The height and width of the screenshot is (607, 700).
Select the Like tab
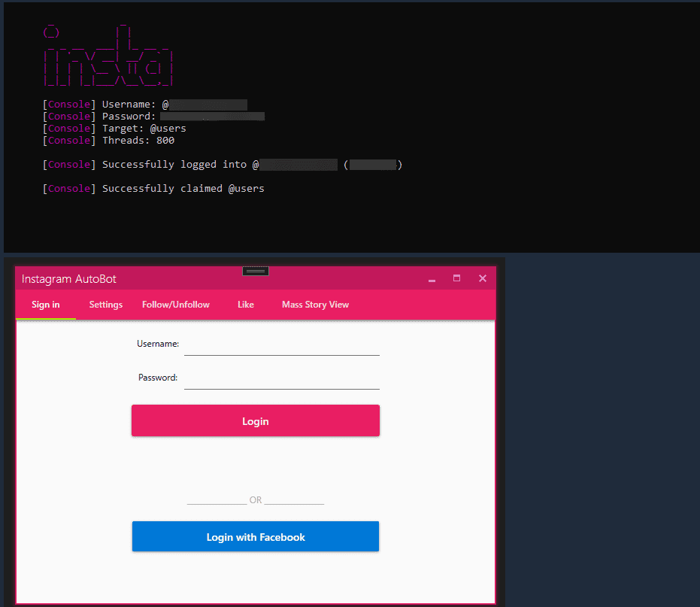pyautogui.click(x=246, y=305)
